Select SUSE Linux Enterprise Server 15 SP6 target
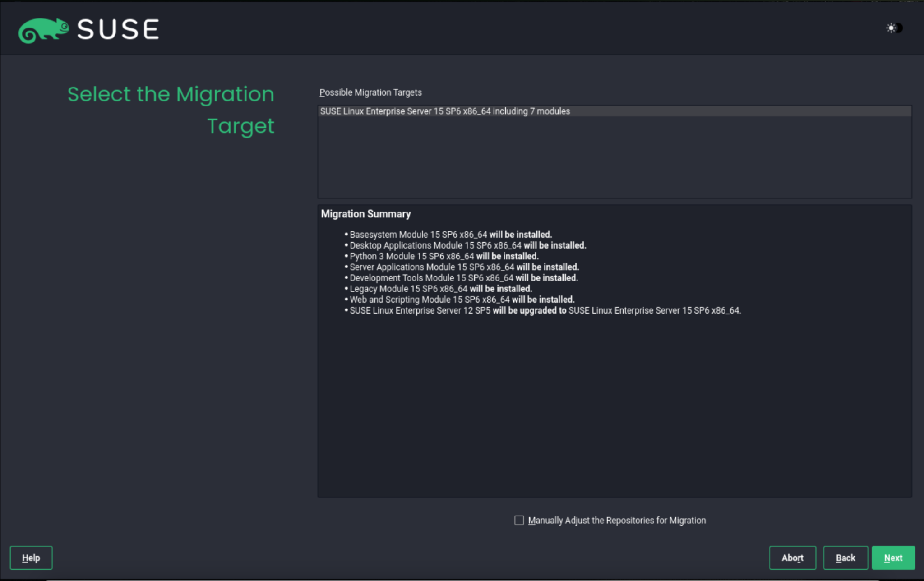The image size is (924, 581). click(x=445, y=111)
